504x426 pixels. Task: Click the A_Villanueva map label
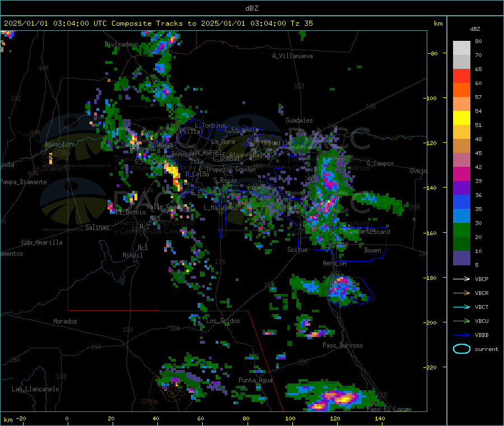click(x=292, y=56)
